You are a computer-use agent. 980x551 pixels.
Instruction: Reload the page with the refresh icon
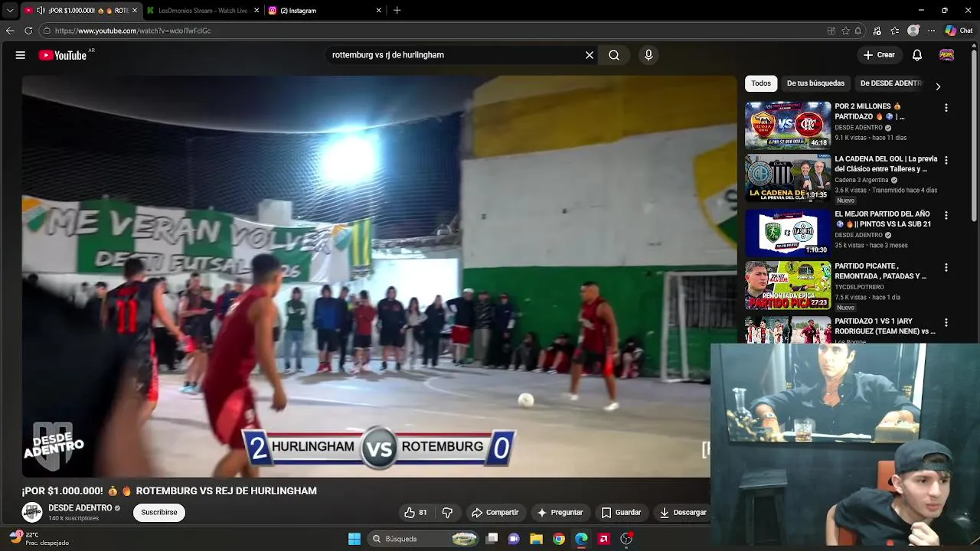pyautogui.click(x=28, y=31)
